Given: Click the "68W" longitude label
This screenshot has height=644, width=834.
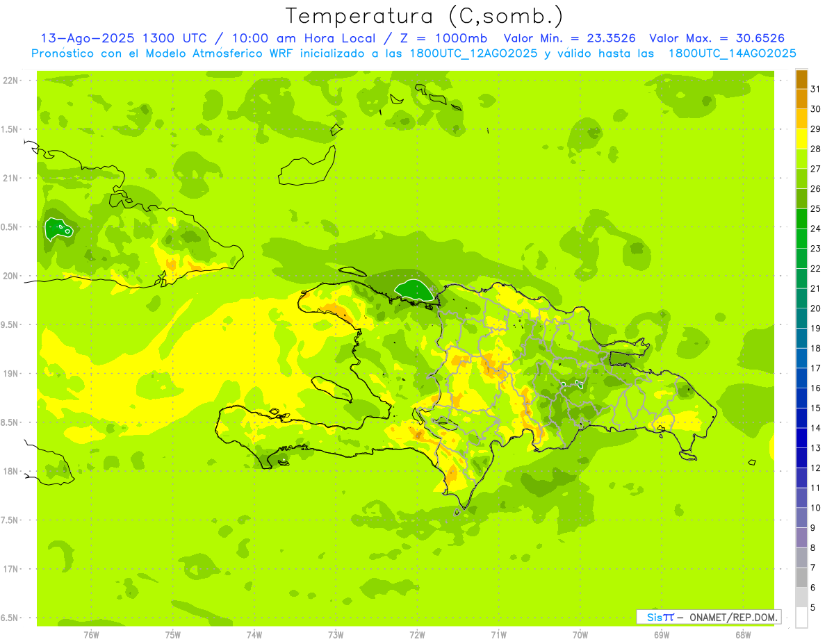Looking at the screenshot, I should pyautogui.click(x=743, y=635).
